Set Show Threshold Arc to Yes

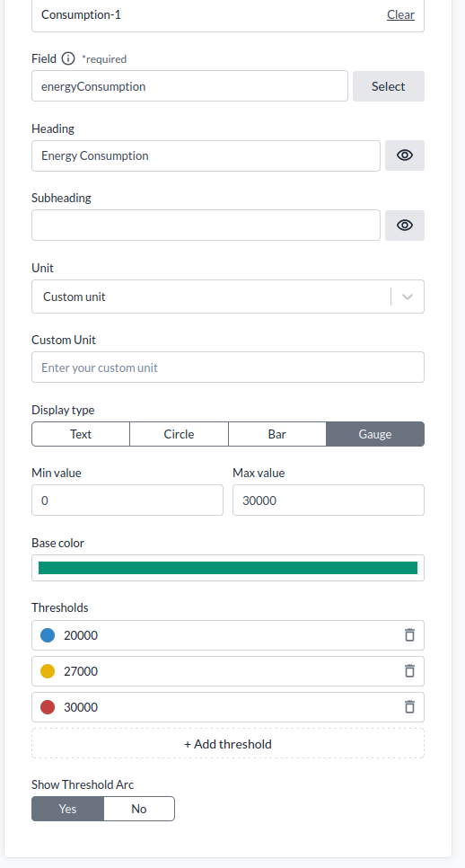[67, 809]
